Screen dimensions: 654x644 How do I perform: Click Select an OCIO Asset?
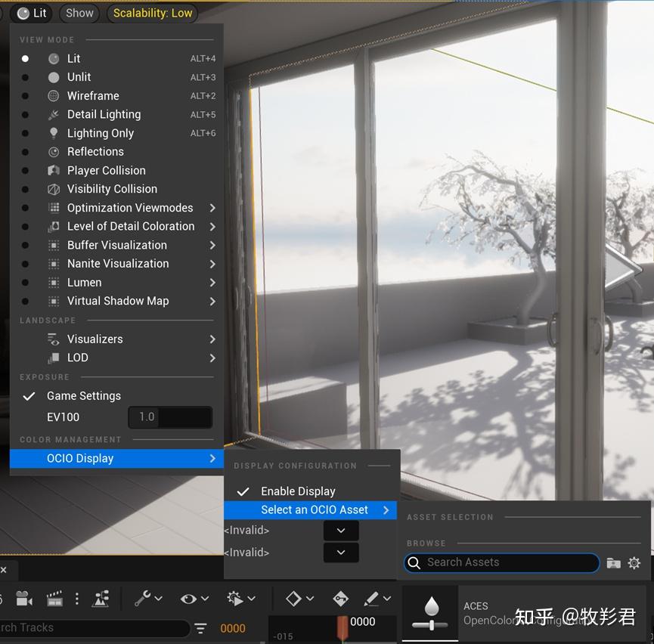pos(314,509)
